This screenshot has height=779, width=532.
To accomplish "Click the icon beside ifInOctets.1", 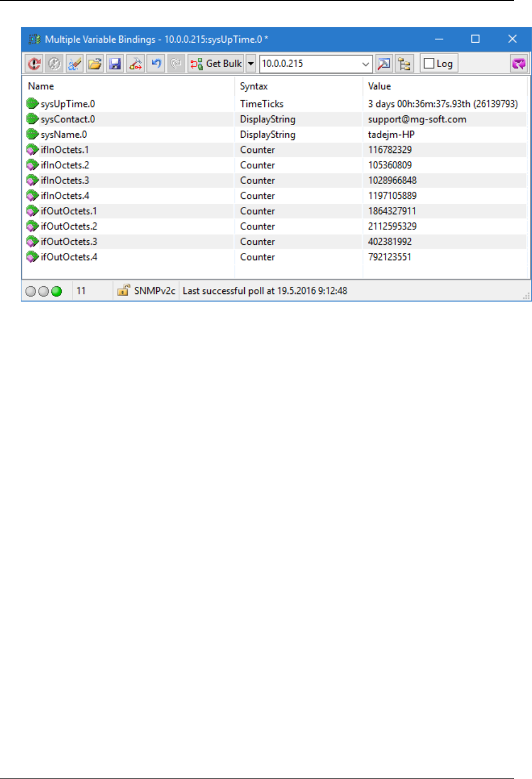I will (32, 149).
